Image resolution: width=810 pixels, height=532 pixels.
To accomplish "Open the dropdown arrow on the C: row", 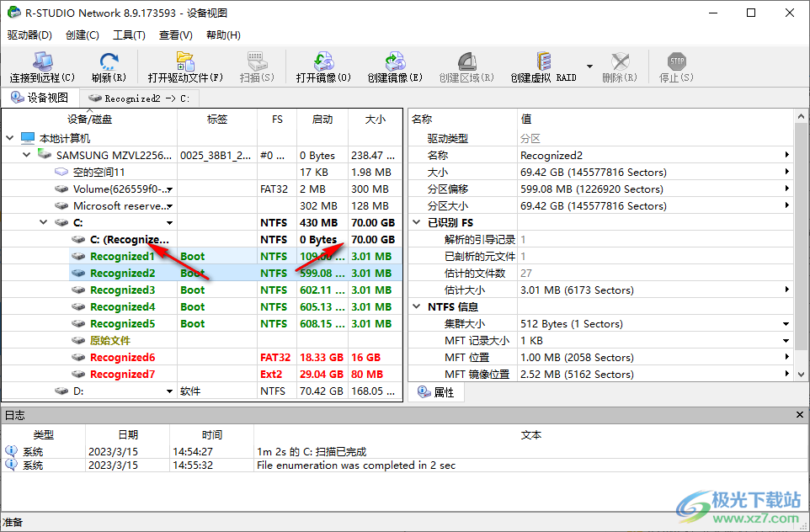I will tap(169, 223).
